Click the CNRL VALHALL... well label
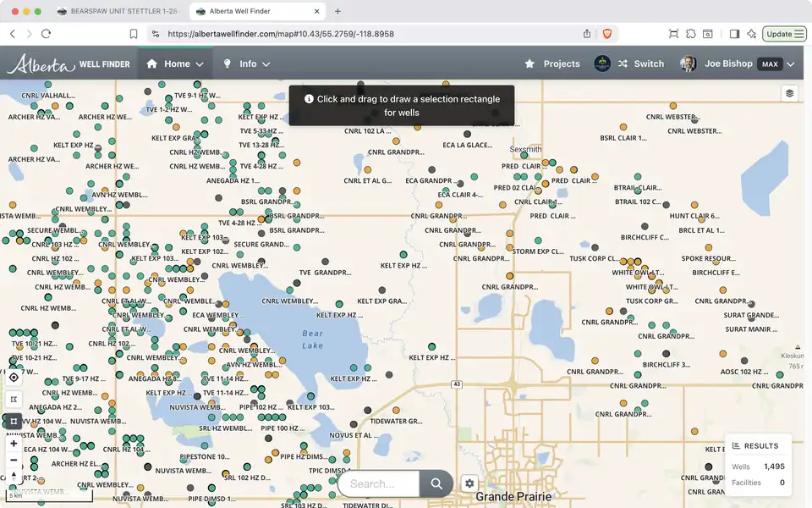 pyautogui.click(x=48, y=96)
